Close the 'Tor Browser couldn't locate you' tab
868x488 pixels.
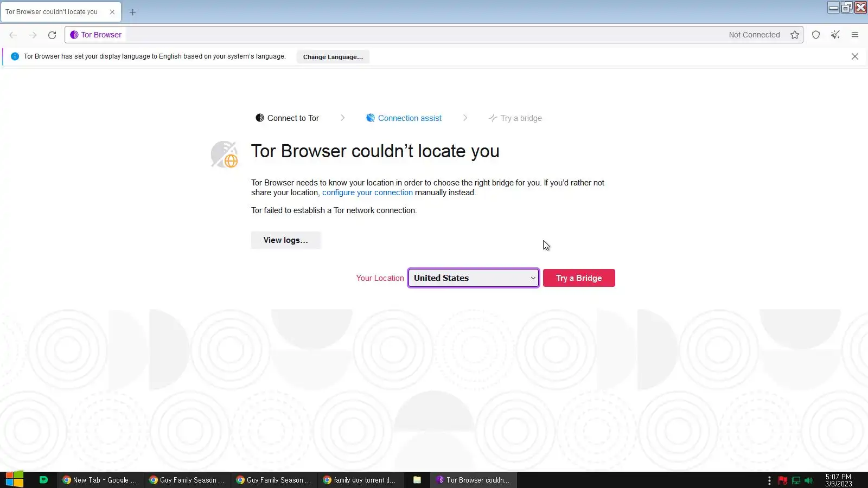point(112,12)
